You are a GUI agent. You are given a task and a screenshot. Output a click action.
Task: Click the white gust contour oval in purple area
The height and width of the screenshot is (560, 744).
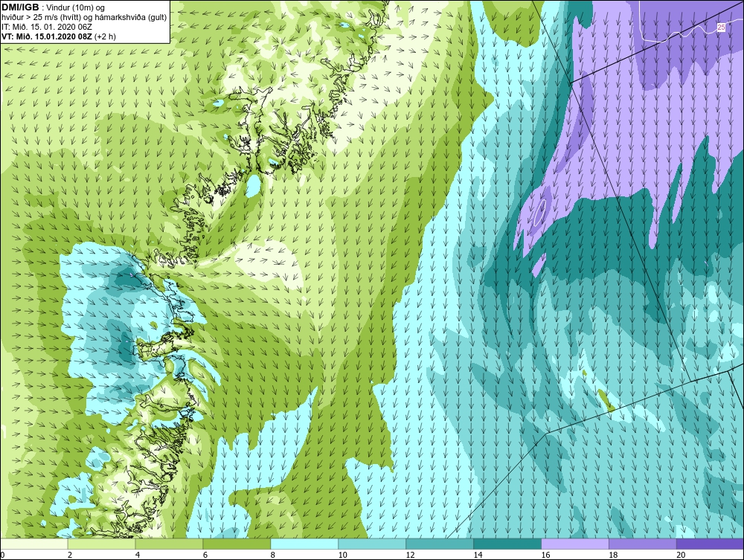click(x=540, y=211)
